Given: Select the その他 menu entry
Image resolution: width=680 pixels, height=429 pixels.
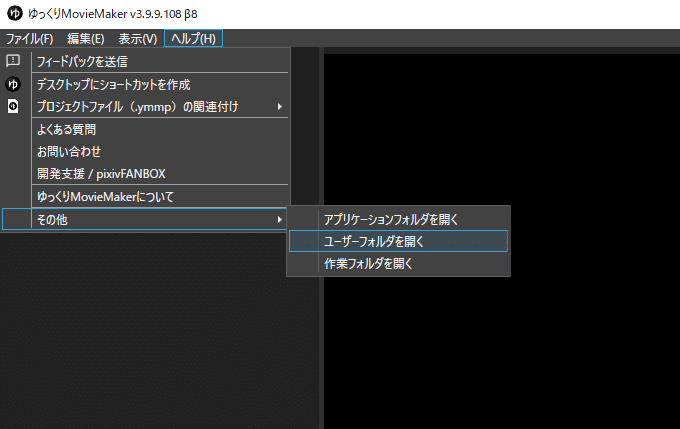Looking at the screenshot, I should [144, 219].
